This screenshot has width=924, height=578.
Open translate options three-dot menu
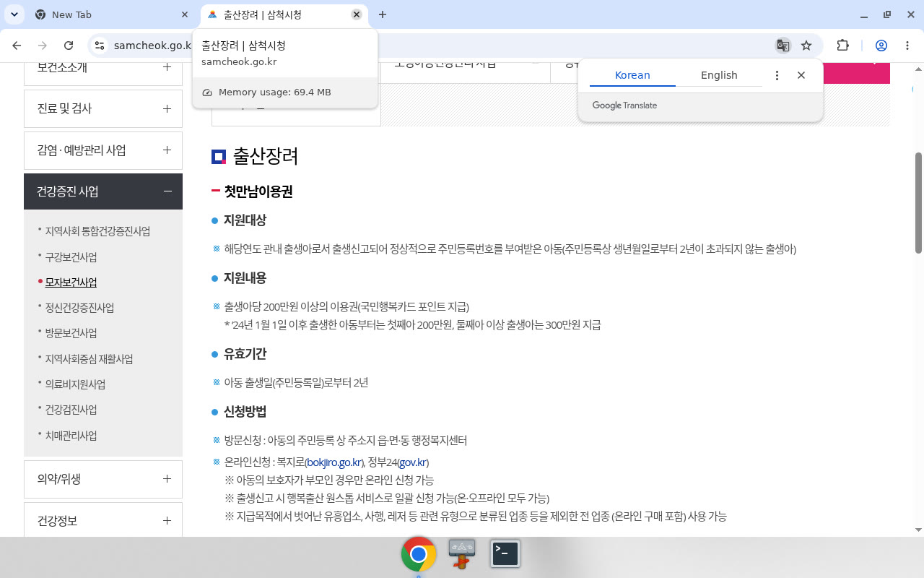tap(777, 75)
